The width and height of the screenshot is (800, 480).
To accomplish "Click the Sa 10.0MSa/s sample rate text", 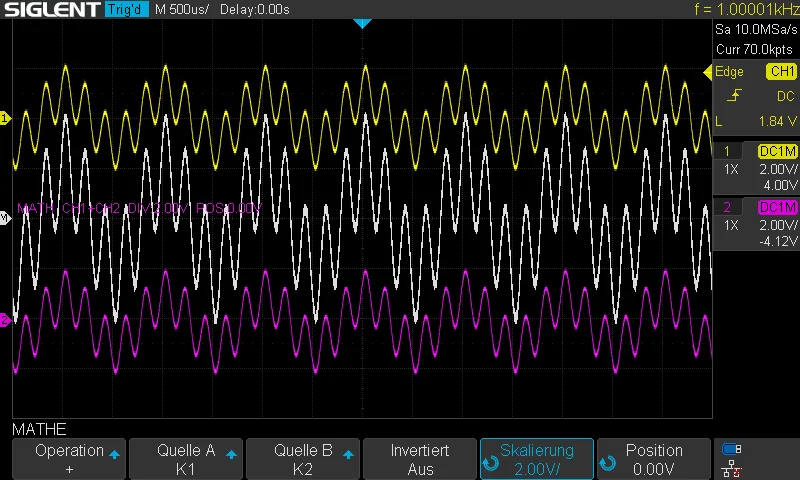I will click(x=756, y=30).
